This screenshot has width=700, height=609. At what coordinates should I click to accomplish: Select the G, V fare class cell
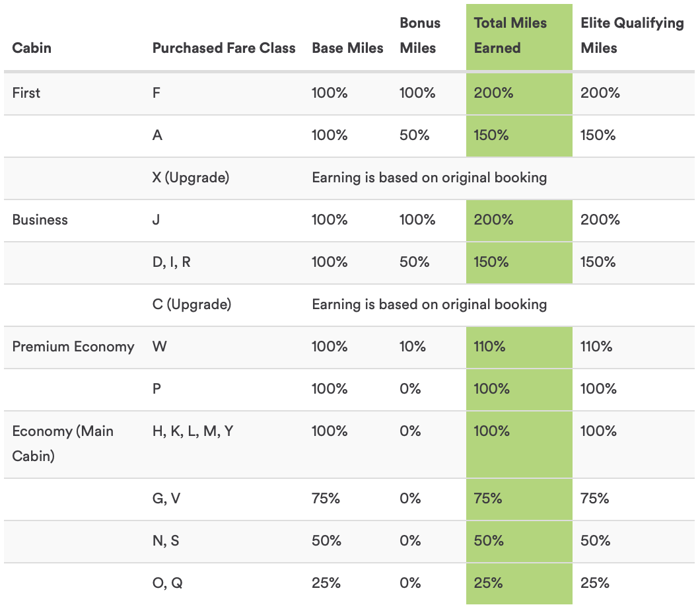[166, 499]
